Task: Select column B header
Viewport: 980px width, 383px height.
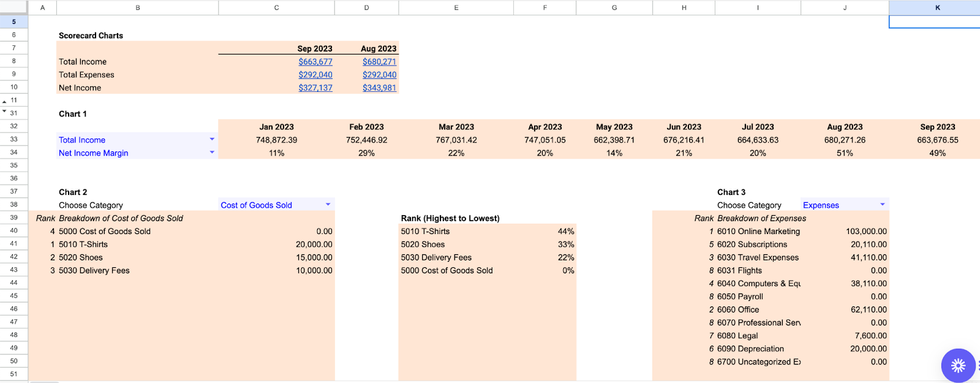Action: pyautogui.click(x=138, y=7)
